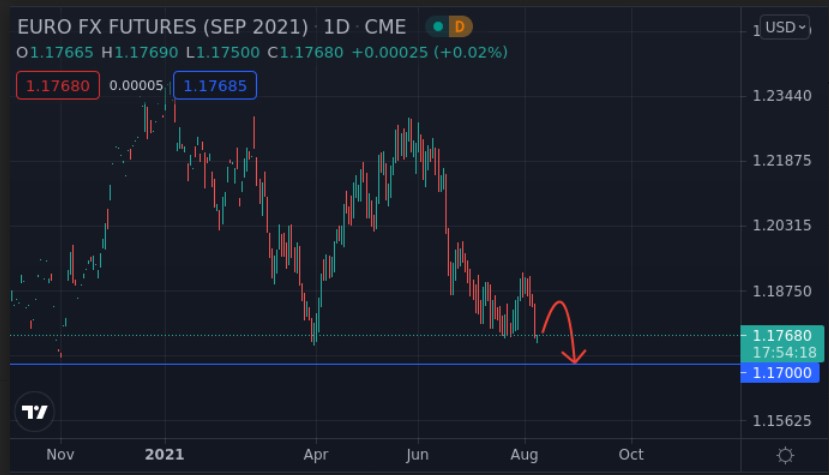Open chart settings gear icon
829x475 pixels.
click(786, 455)
